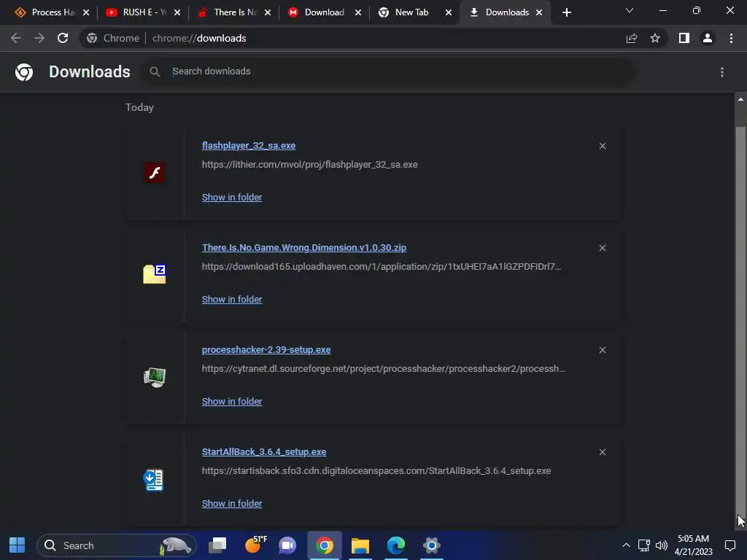The height and width of the screenshot is (560, 747).
Task: Open network status icon in tray
Action: tap(644, 545)
